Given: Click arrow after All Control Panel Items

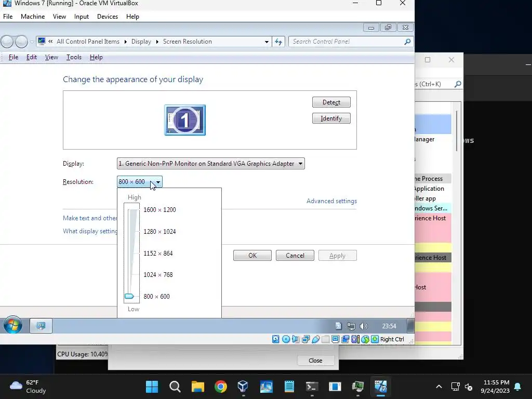Looking at the screenshot, I should pos(125,42).
